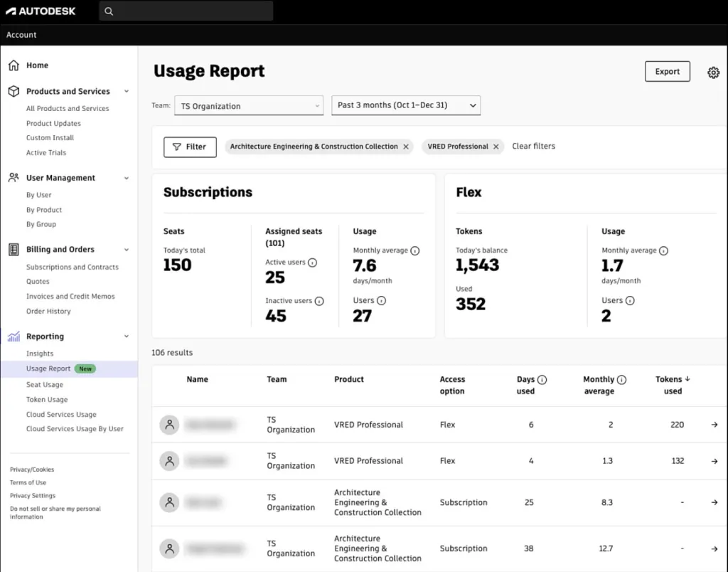This screenshot has height=572, width=728.
Task: Click the top search input field
Action: (193, 11)
